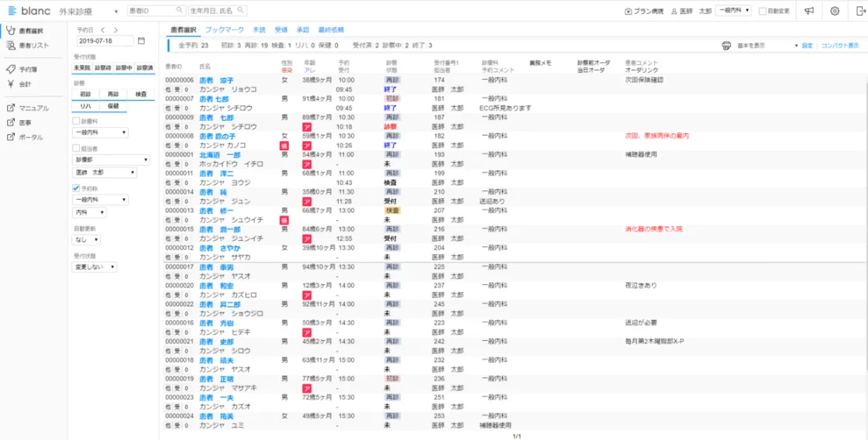868x440 pixels.
Task: Click the hospital icon next to プラン病院
Action: coord(628,11)
